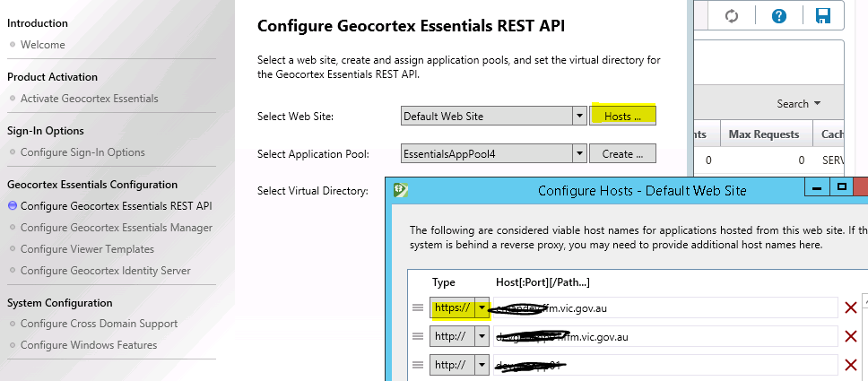868x381 pixels.
Task: Open Configure Geocortex Identity Server step
Action: coord(105,271)
